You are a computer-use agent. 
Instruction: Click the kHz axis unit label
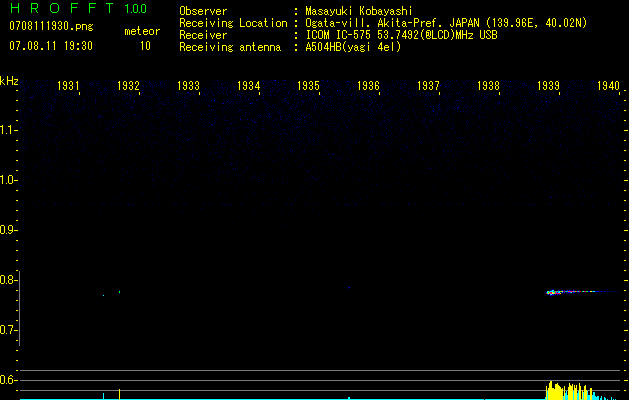point(9,81)
